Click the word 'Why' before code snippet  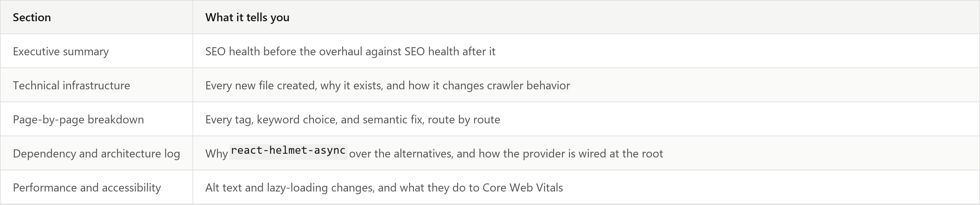pyautogui.click(x=216, y=153)
